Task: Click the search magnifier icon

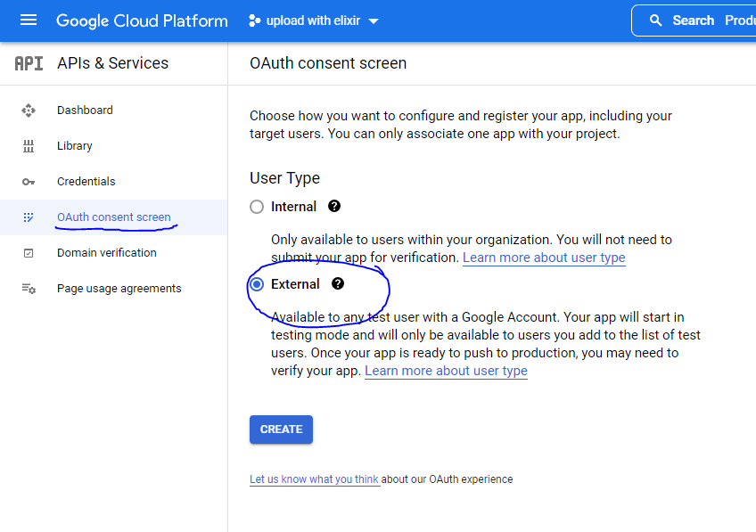Action: pyautogui.click(x=656, y=20)
